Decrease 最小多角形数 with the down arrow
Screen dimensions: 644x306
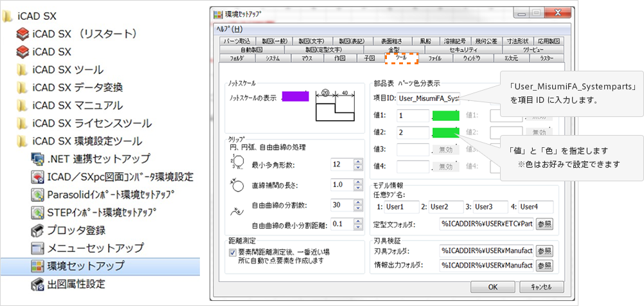coord(359,168)
